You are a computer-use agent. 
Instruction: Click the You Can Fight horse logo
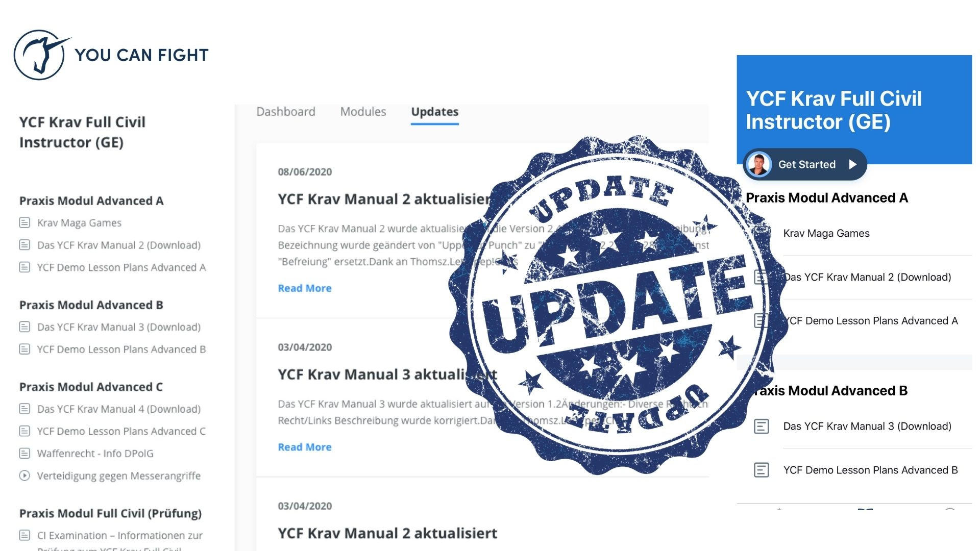click(x=40, y=55)
